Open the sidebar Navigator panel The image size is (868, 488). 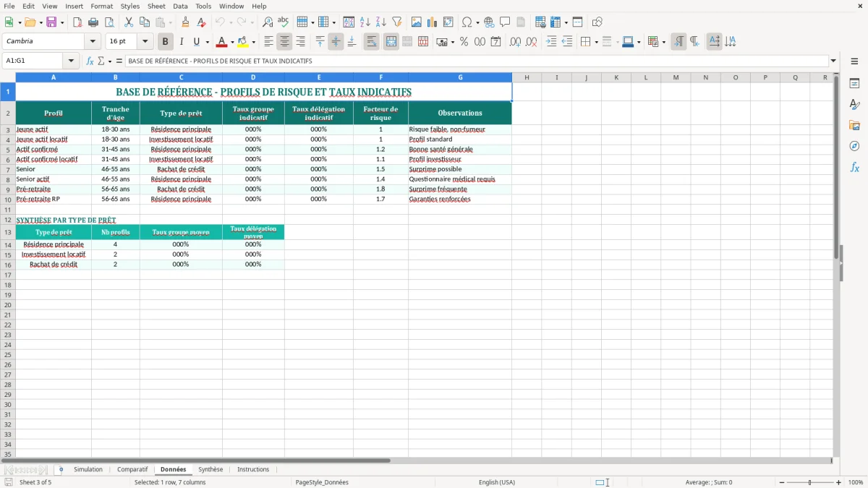point(854,146)
